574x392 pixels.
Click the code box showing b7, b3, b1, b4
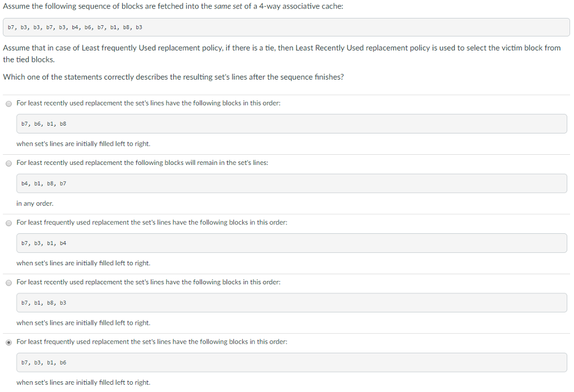tap(291, 243)
